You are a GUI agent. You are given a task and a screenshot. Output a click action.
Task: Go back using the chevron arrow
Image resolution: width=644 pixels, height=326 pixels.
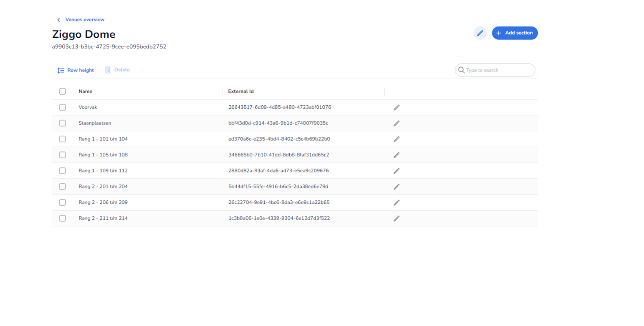pos(58,20)
